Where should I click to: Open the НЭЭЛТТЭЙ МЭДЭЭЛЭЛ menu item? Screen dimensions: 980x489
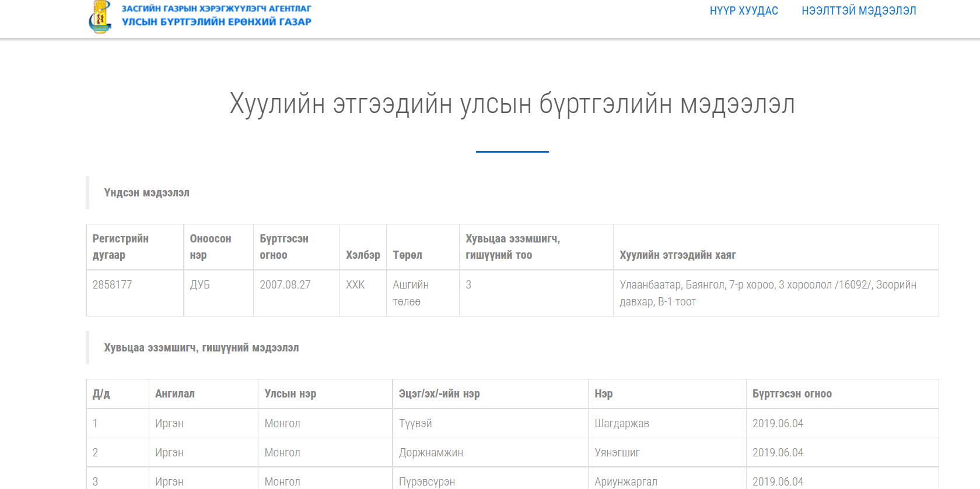point(859,11)
